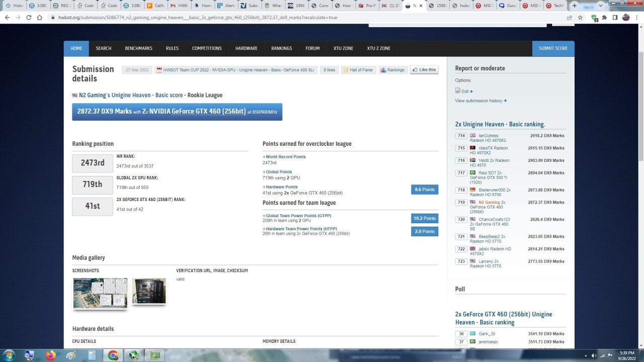Open the benchmark screenshot thumbnail
The width and height of the screenshot is (644, 362).
coord(100,293)
